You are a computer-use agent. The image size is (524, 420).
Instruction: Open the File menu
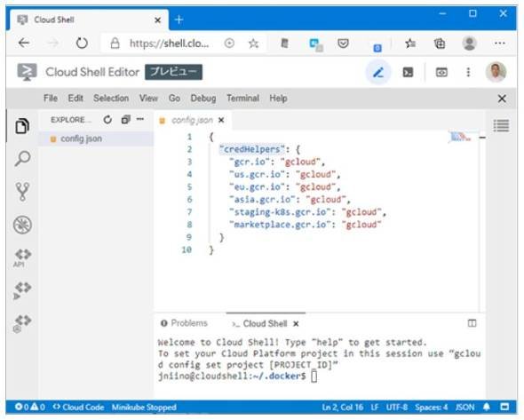51,99
